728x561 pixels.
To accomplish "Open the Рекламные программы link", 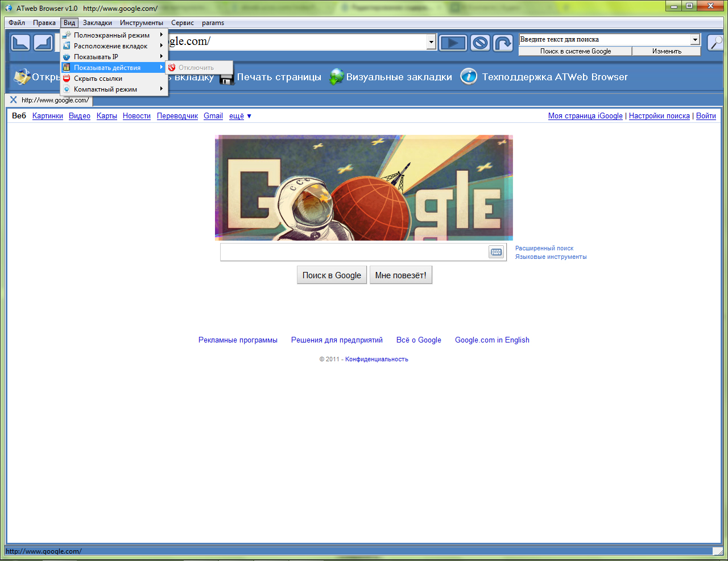I will 238,340.
